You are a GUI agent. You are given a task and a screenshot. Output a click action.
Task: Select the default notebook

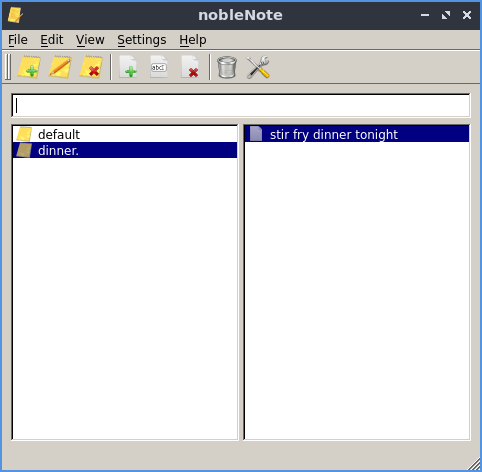point(125,134)
